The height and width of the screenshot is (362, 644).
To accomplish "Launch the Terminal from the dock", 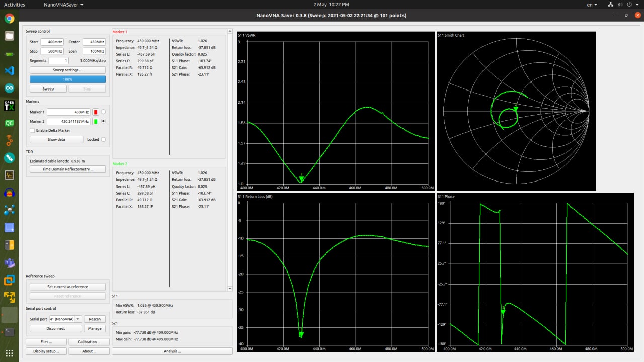I will [9, 332].
